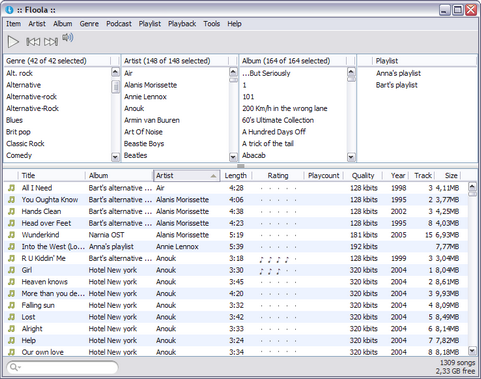Click music note icon beside Help
The height and width of the screenshot is (379, 481).
[x=12, y=340]
